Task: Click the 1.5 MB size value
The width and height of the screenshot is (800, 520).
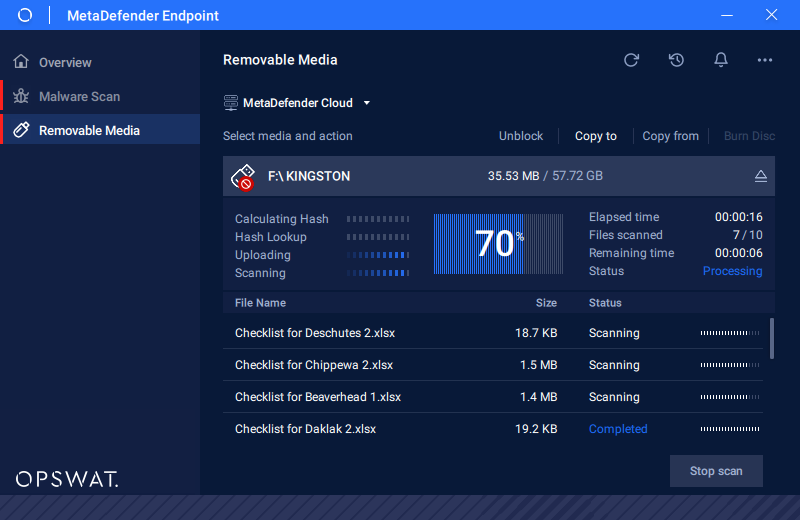Action: (x=538, y=365)
